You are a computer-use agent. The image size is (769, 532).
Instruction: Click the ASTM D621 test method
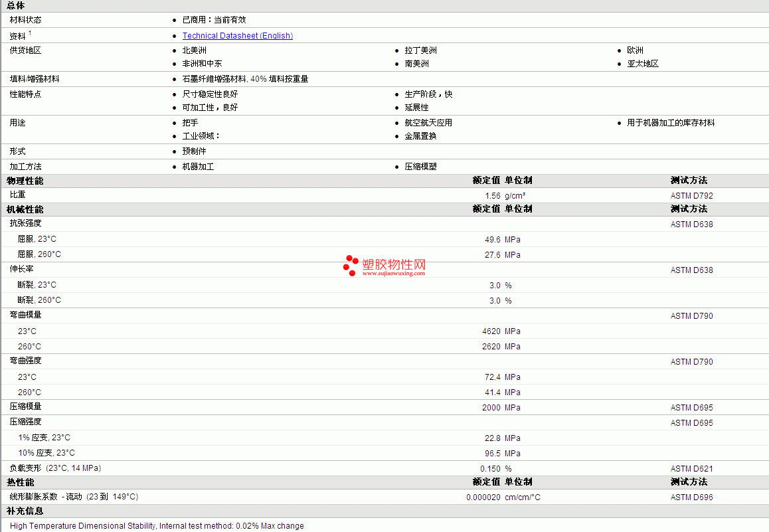click(691, 469)
